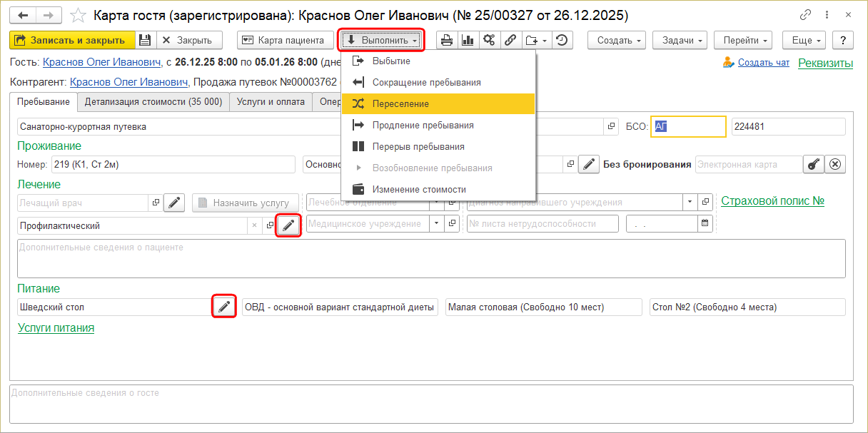Focus the Электронная карта field
The width and height of the screenshot is (868, 433).
pos(747,165)
